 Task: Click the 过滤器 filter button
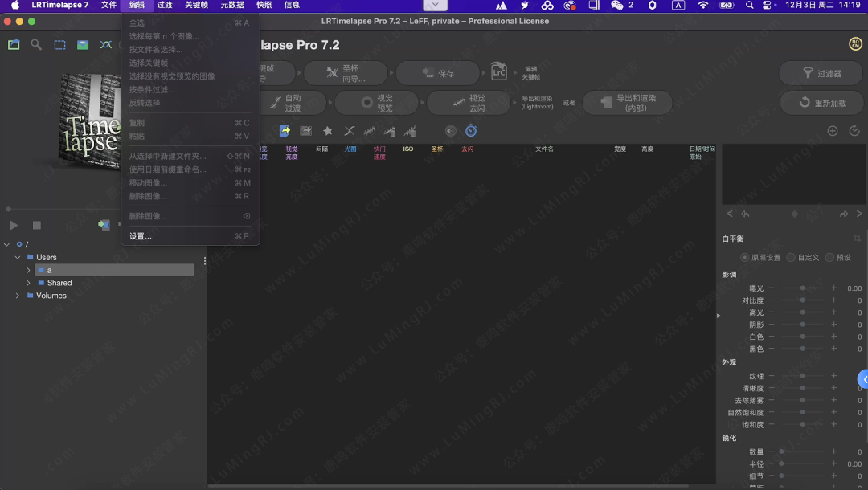(x=822, y=73)
